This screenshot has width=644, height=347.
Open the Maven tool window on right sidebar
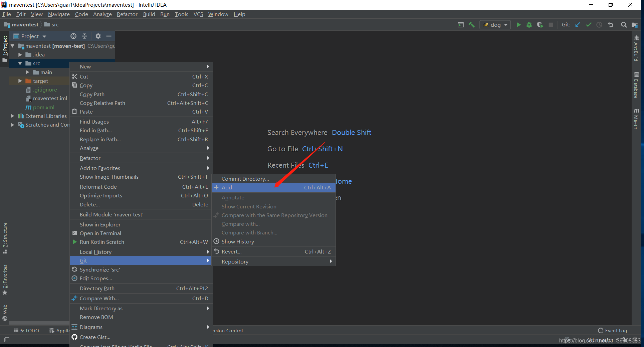click(636, 119)
